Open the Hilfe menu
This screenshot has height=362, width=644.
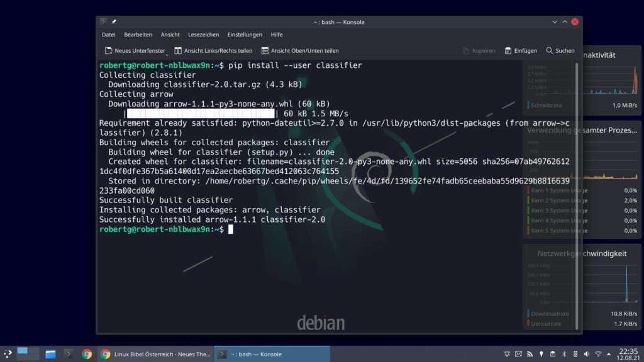[x=277, y=35]
